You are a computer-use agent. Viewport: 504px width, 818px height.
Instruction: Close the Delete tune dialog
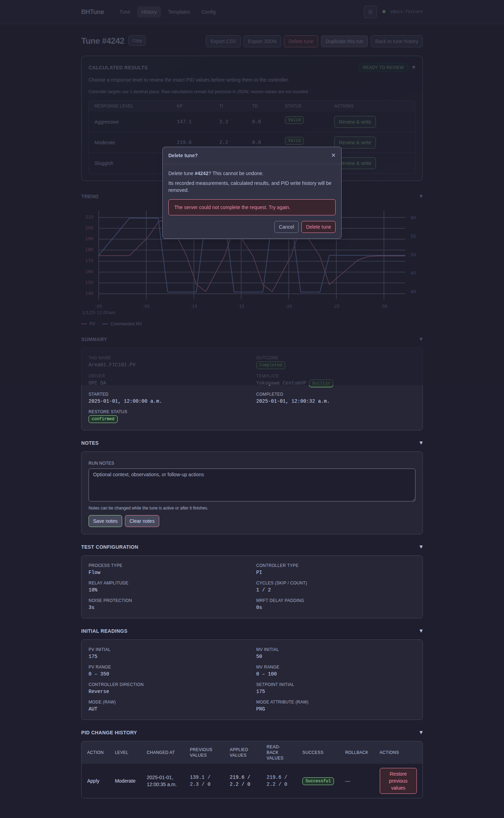coord(333,155)
